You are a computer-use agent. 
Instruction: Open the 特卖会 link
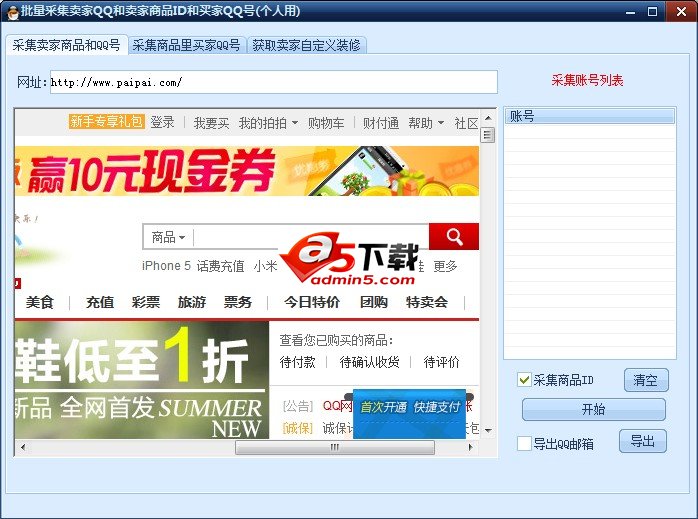pyautogui.click(x=426, y=302)
